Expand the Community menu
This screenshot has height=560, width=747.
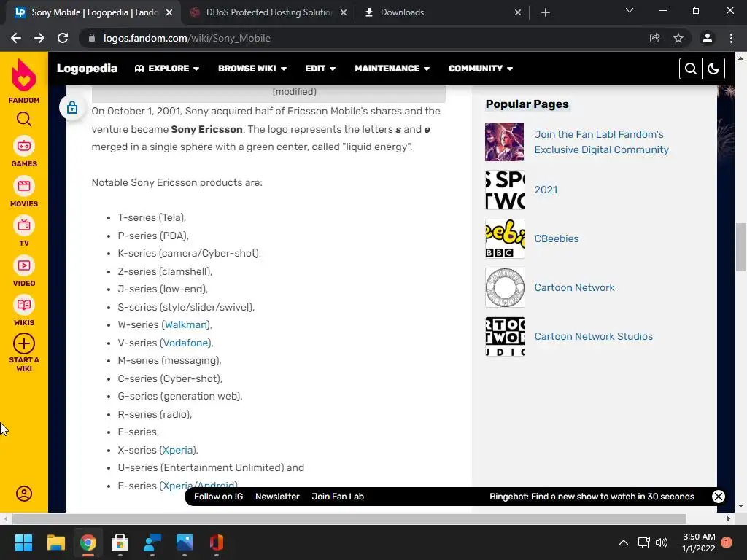point(481,69)
